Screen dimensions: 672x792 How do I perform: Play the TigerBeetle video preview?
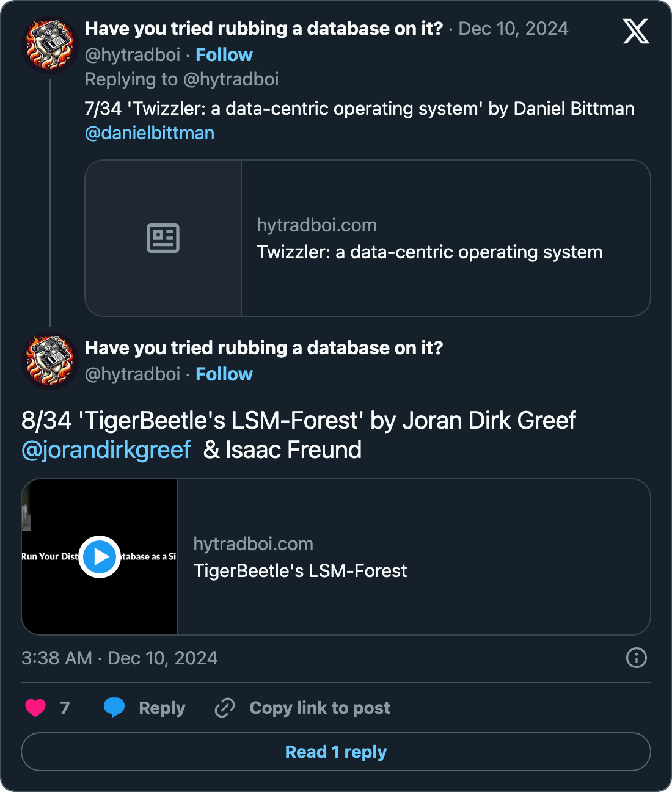tap(99, 556)
